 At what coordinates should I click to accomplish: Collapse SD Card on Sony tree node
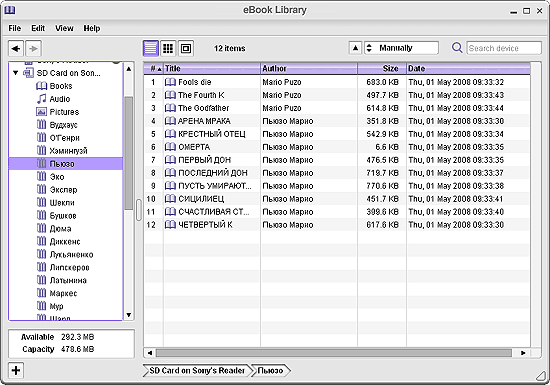coord(15,73)
